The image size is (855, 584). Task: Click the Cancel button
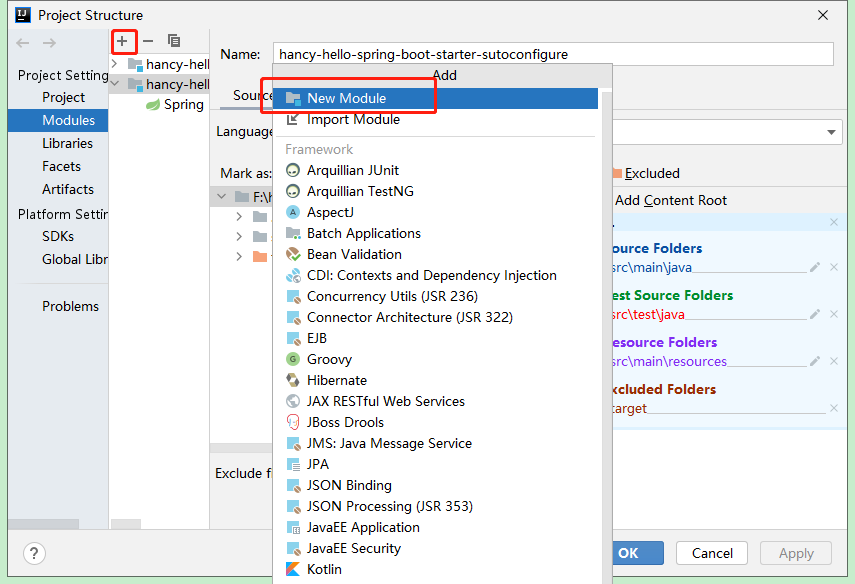[x=712, y=553]
